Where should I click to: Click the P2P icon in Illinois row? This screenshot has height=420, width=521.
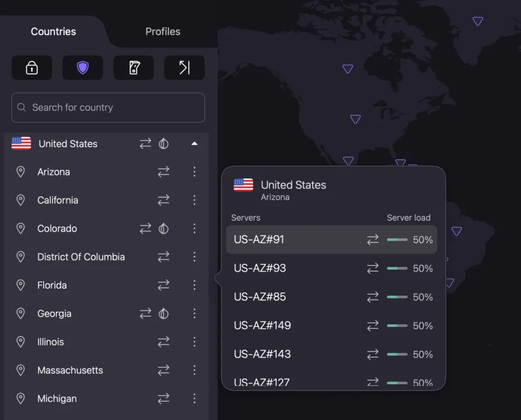(163, 342)
